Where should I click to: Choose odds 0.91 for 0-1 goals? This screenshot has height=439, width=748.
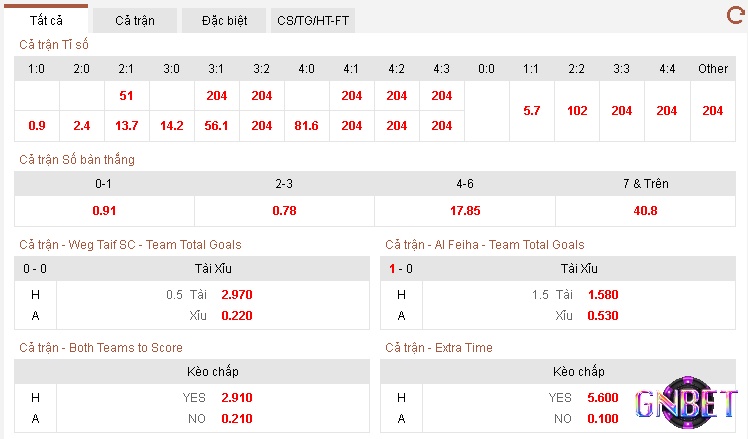(x=104, y=210)
